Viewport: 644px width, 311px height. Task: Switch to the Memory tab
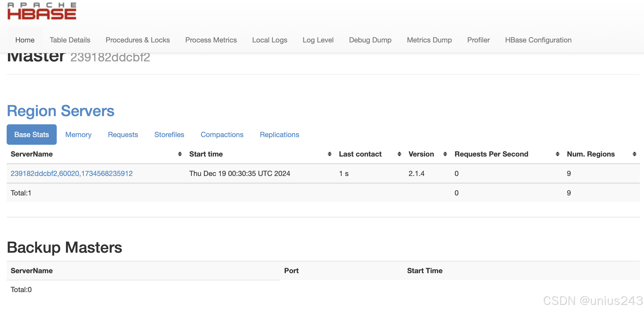click(x=78, y=135)
